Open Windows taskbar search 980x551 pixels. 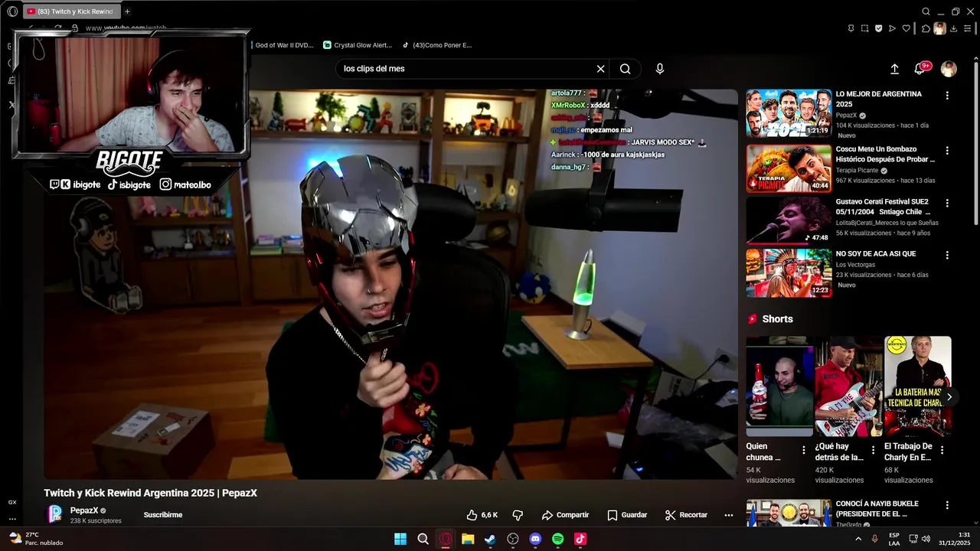pyautogui.click(x=423, y=539)
